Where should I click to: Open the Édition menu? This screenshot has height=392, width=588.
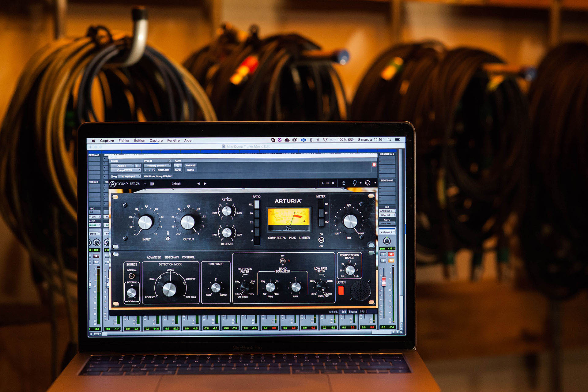[x=140, y=141]
